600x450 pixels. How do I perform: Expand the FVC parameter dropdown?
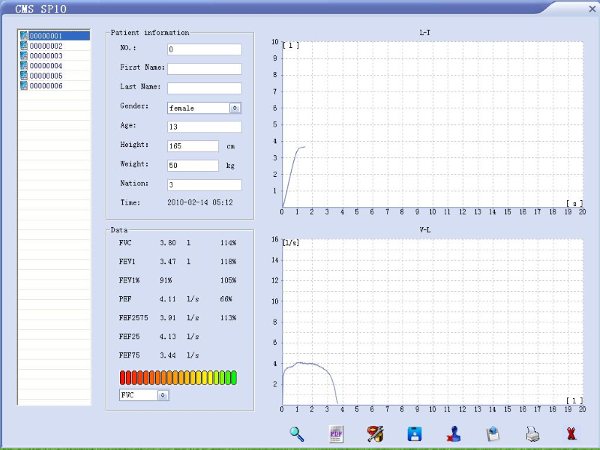162,395
